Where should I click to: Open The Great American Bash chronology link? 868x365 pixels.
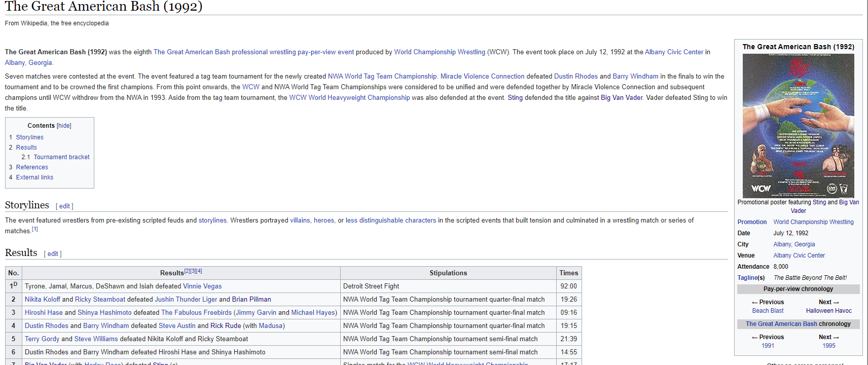[781, 324]
